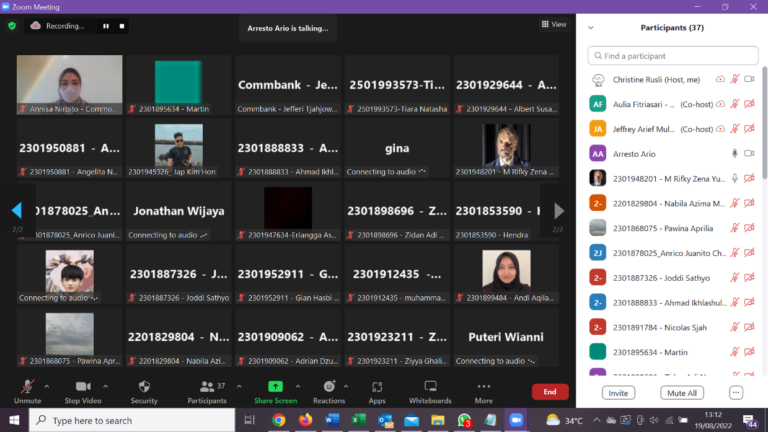Click the Invite button

[x=618, y=393]
